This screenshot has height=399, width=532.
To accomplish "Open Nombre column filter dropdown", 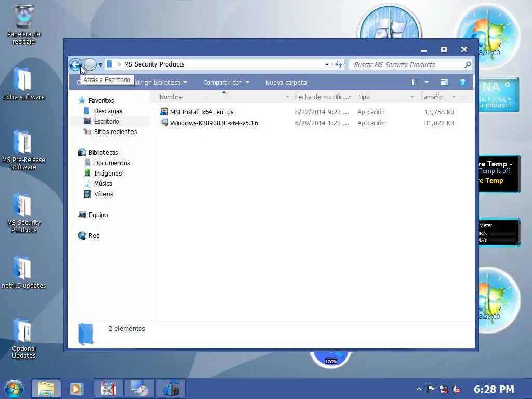I will [288, 97].
